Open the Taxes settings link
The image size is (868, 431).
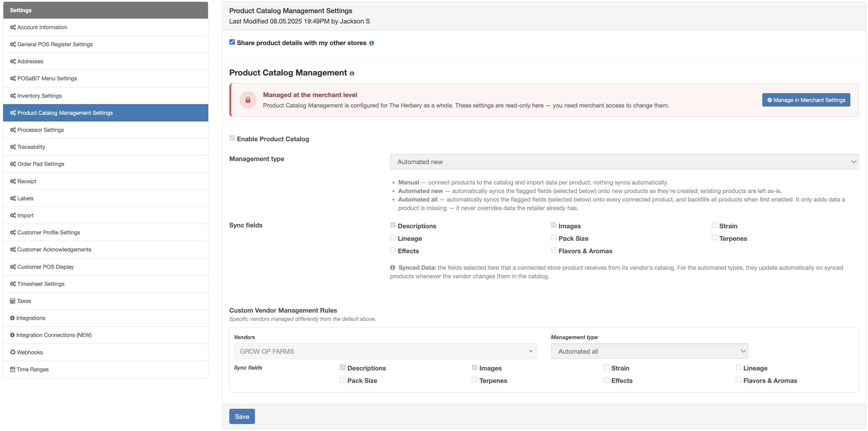(105, 301)
